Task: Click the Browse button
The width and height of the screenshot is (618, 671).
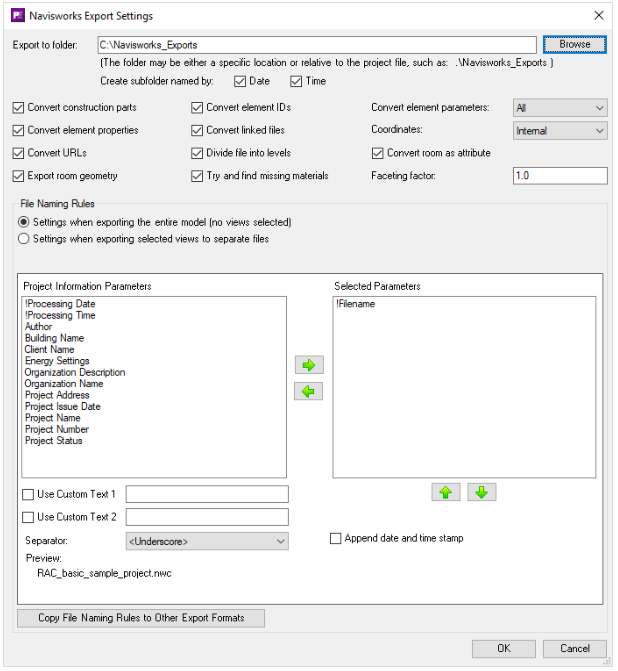Action: tap(575, 45)
